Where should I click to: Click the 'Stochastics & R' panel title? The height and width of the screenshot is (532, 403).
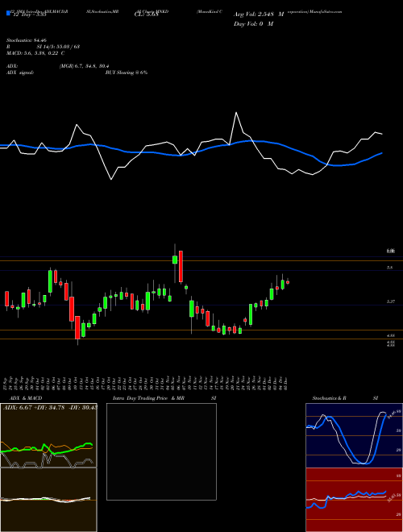(329, 398)
